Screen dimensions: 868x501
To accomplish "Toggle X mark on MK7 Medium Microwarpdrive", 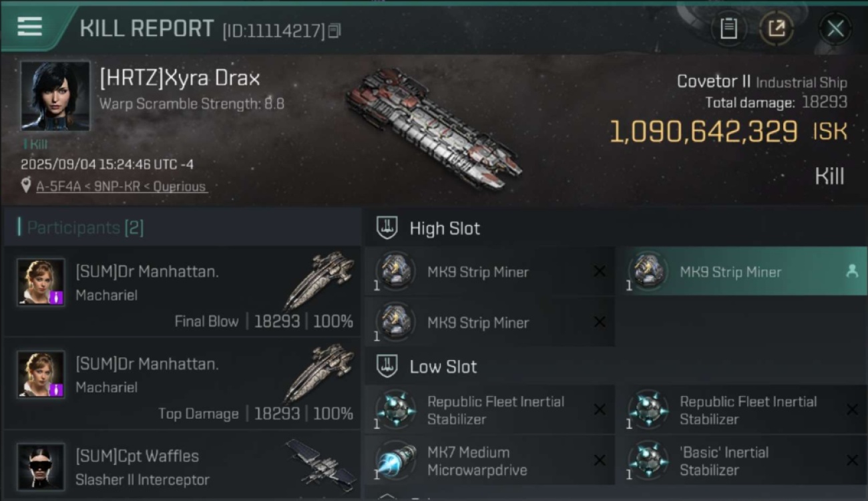I will [600, 460].
